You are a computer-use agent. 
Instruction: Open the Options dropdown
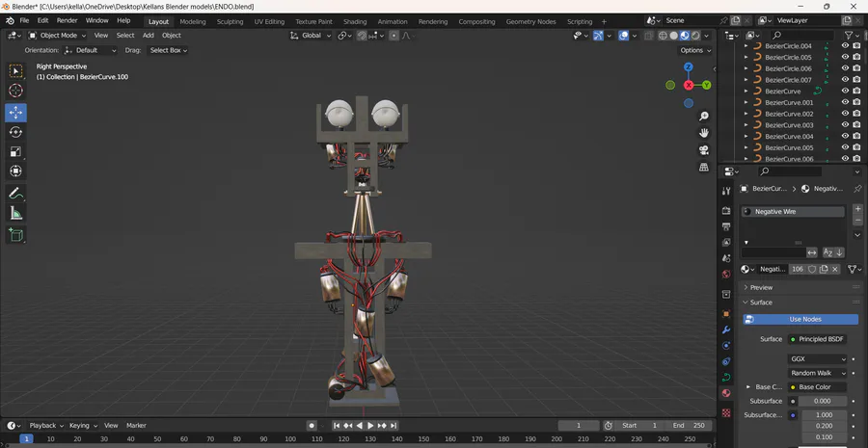(694, 50)
